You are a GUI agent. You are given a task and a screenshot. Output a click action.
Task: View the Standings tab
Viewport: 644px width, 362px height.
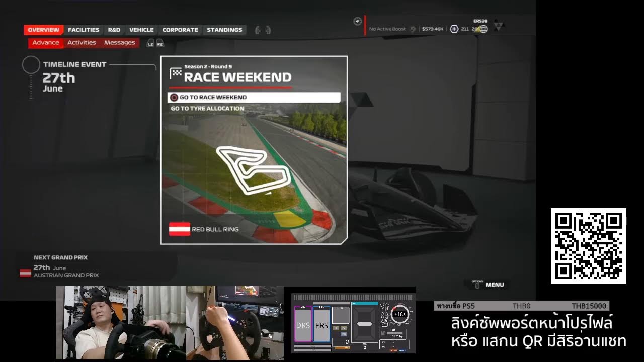tap(224, 30)
